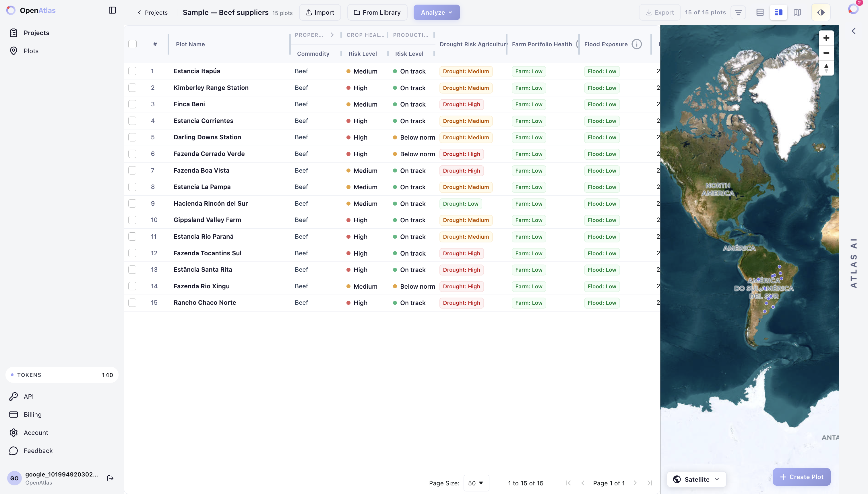This screenshot has width=868, height=494.
Task: Click Drought: Medium tag for Estancia Itapúa
Action: coord(466,71)
